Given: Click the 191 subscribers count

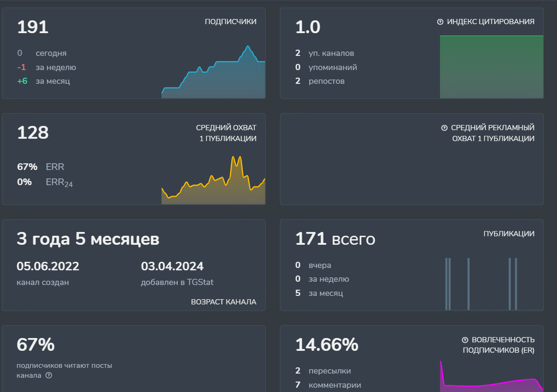Looking at the screenshot, I should coord(33,27).
